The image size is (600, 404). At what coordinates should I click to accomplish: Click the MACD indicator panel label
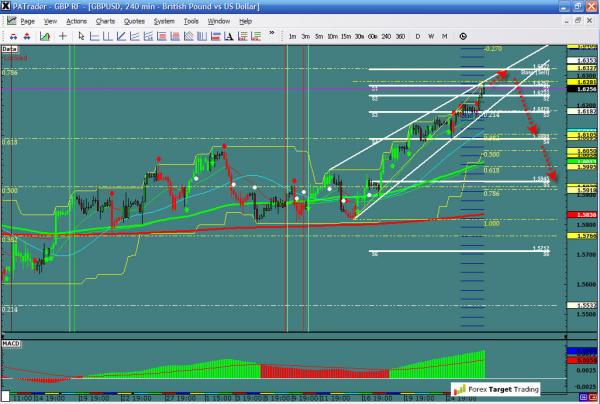click(11, 346)
